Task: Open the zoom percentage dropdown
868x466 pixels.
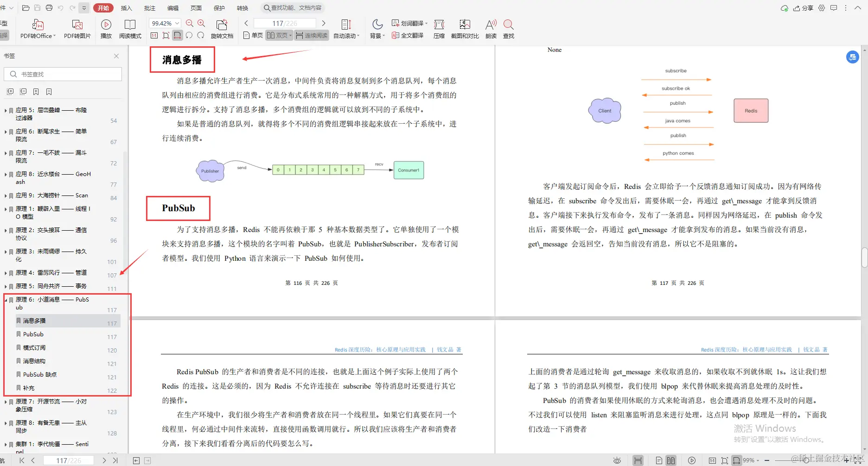Action: 178,22
